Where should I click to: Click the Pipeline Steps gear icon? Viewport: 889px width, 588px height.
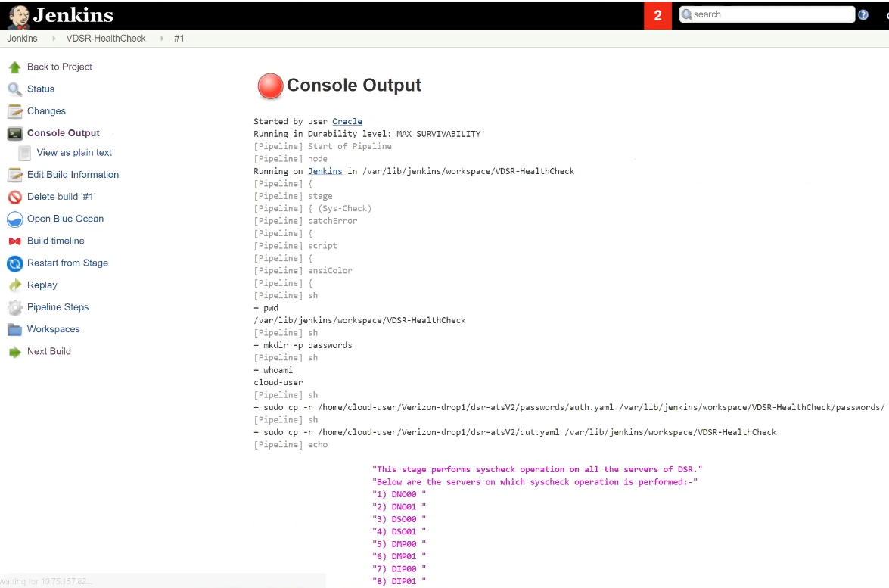[14, 307]
